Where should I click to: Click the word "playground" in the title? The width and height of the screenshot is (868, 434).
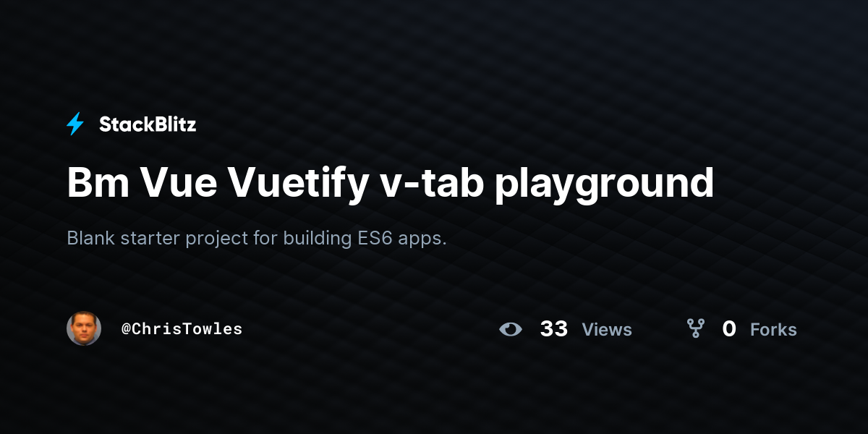pos(605,184)
